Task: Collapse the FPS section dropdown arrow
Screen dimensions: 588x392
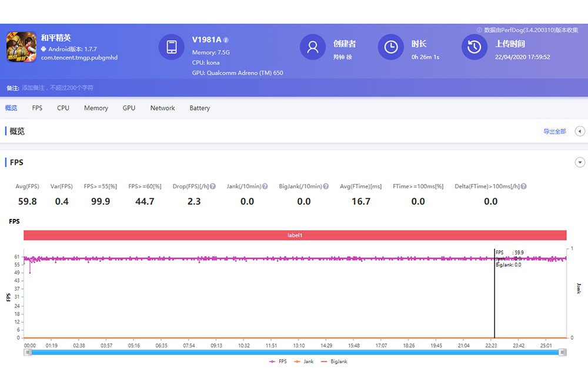Action: pos(580,162)
